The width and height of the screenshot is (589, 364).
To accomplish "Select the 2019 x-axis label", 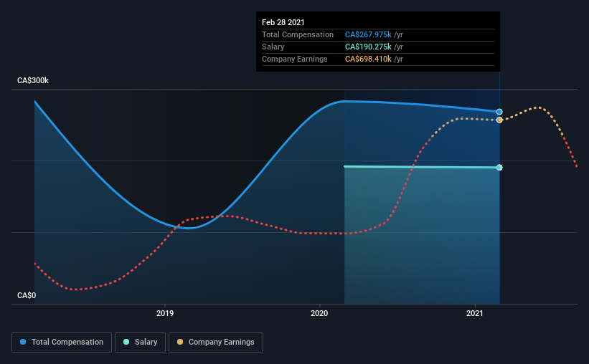I will pyautogui.click(x=165, y=313).
